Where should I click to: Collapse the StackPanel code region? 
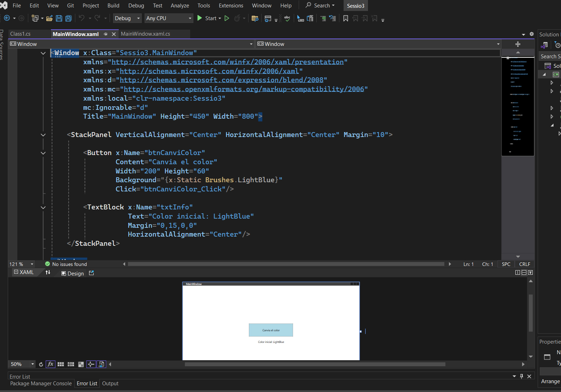pos(43,135)
